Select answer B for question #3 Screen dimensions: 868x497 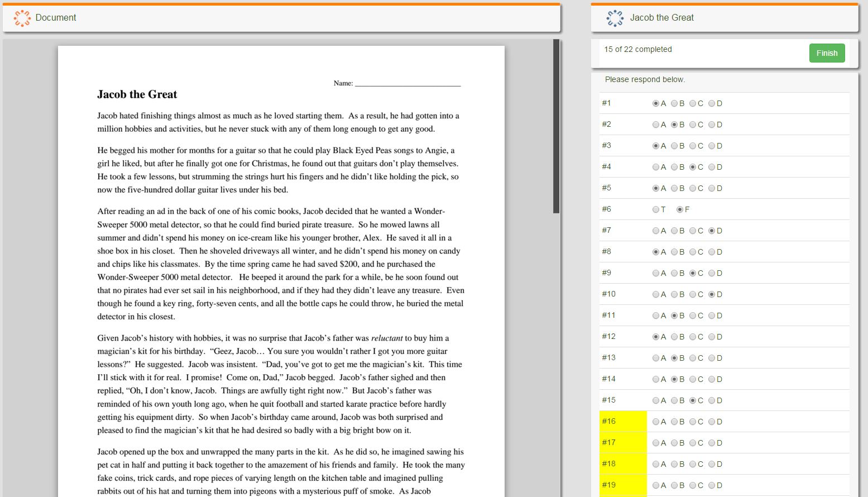point(674,146)
